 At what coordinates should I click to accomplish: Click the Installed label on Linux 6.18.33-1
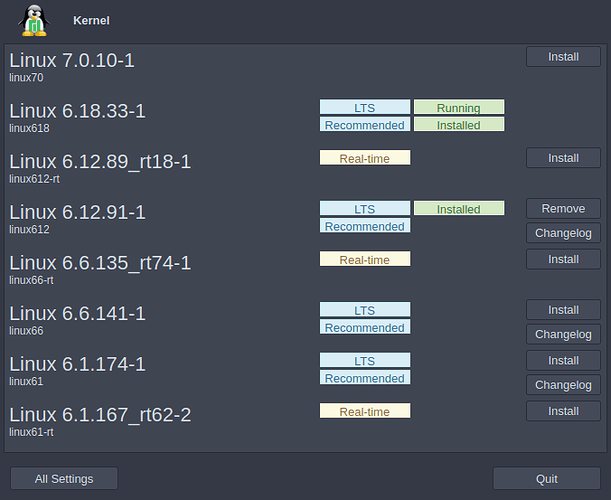[459, 124]
